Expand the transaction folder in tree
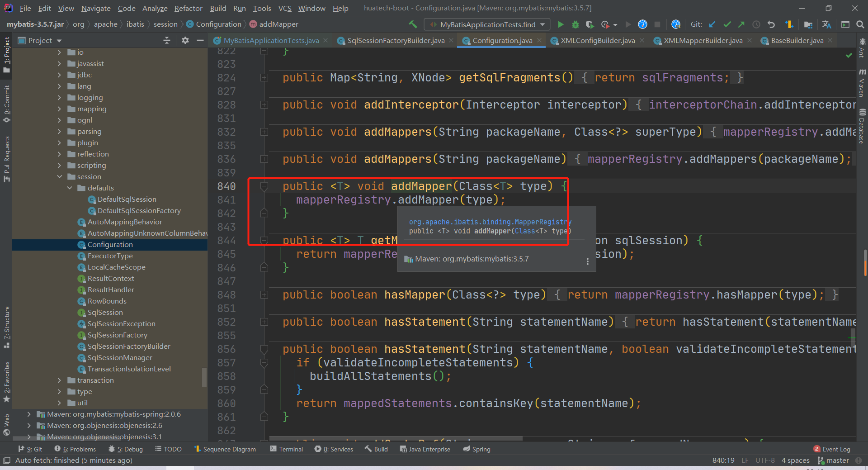 [60, 380]
